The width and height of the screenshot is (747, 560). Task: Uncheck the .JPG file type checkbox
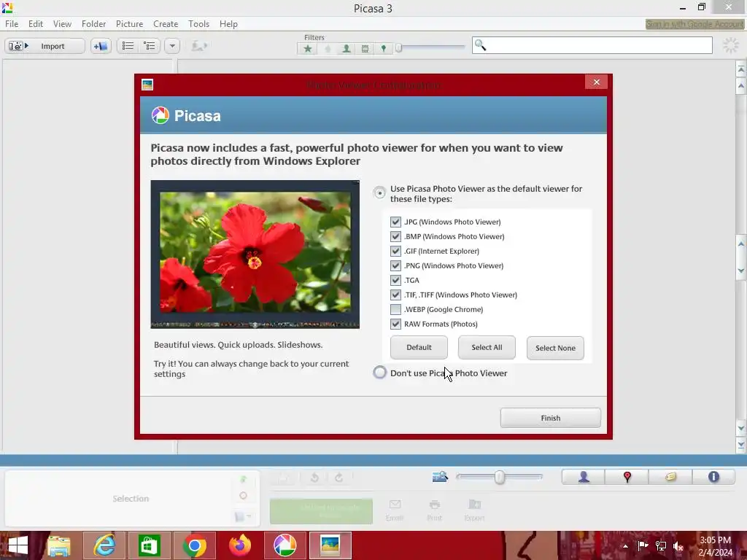tap(395, 222)
